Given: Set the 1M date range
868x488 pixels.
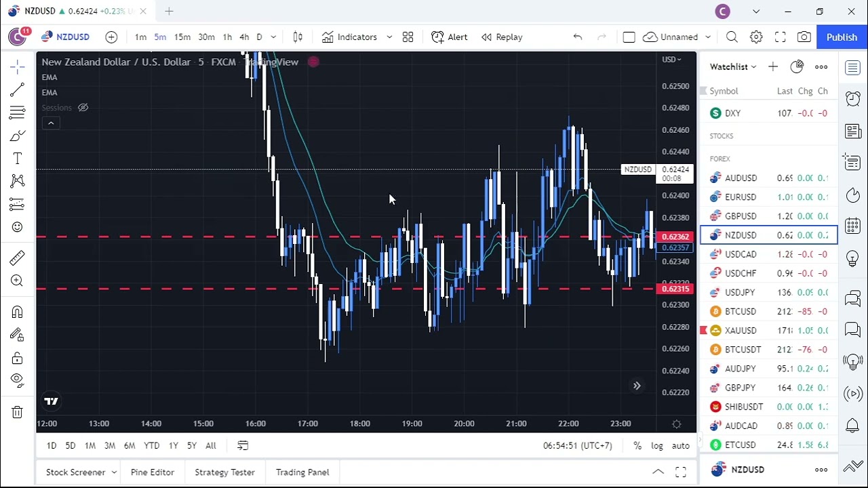Looking at the screenshot, I should click(x=90, y=445).
